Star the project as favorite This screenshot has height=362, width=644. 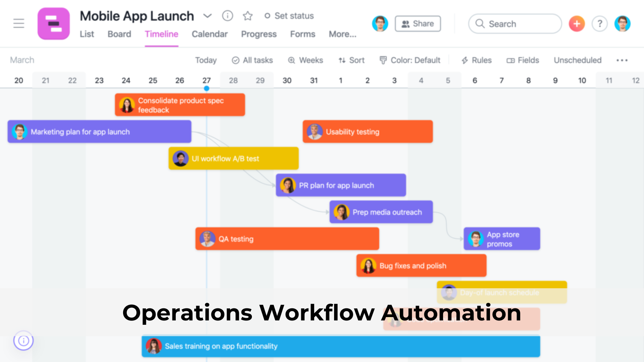click(248, 16)
